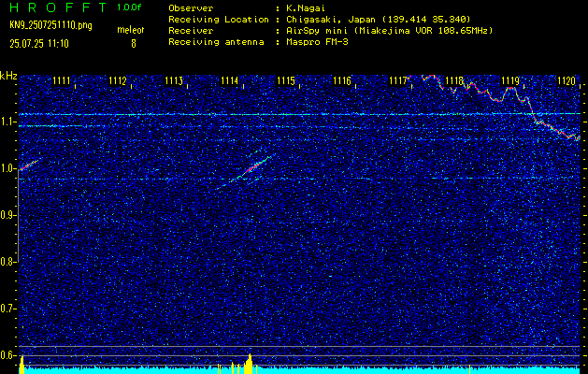Click the 1117 time marker
588x374 pixels.
pos(398,80)
